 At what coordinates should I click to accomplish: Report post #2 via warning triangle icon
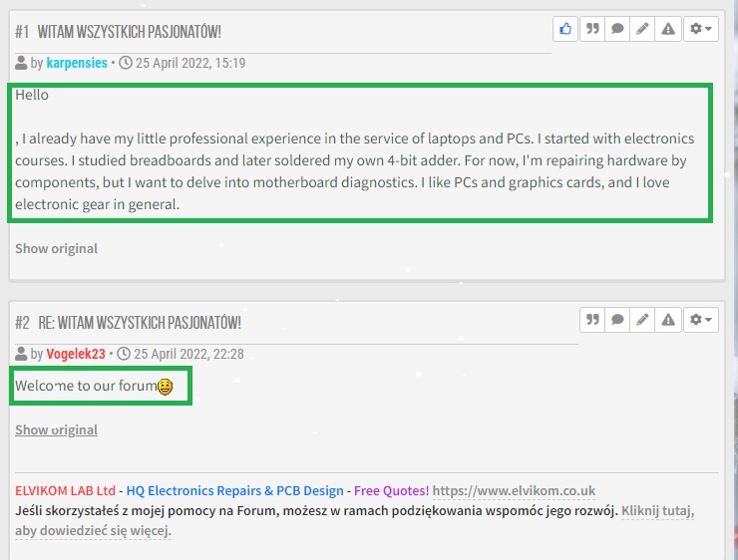point(668,320)
